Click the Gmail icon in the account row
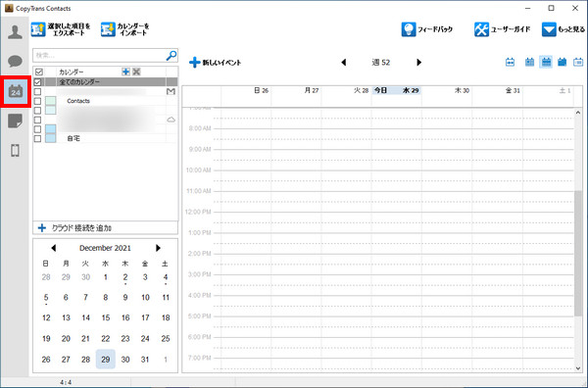The image size is (588, 388). (171, 91)
